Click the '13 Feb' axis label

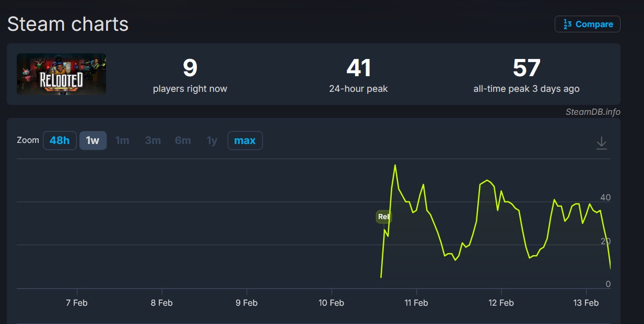click(586, 303)
